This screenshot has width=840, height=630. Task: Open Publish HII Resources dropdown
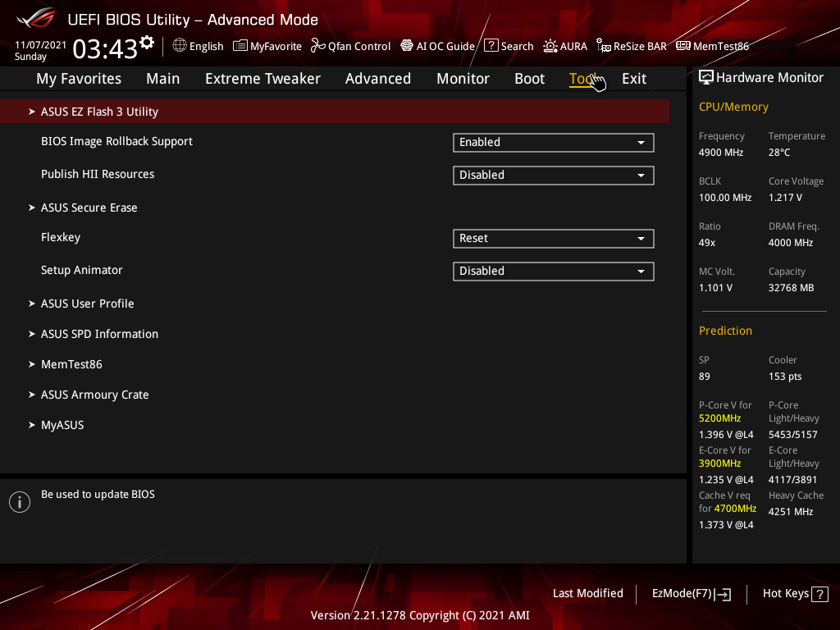click(554, 176)
